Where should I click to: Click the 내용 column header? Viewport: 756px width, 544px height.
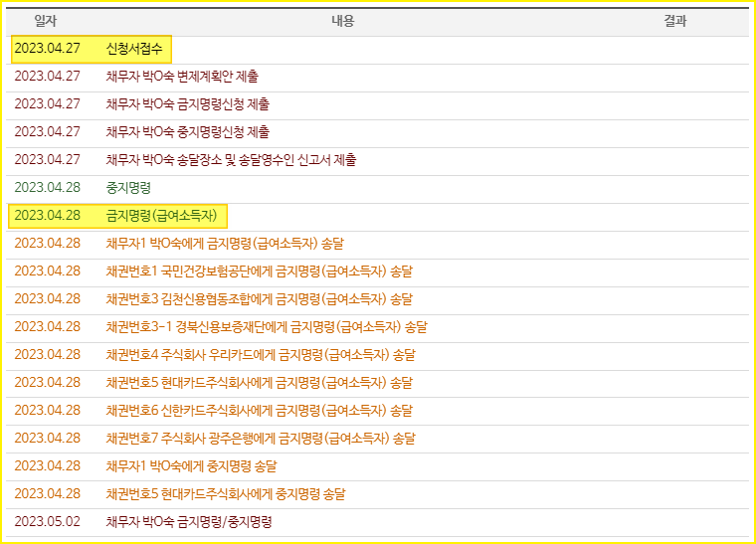(343, 21)
